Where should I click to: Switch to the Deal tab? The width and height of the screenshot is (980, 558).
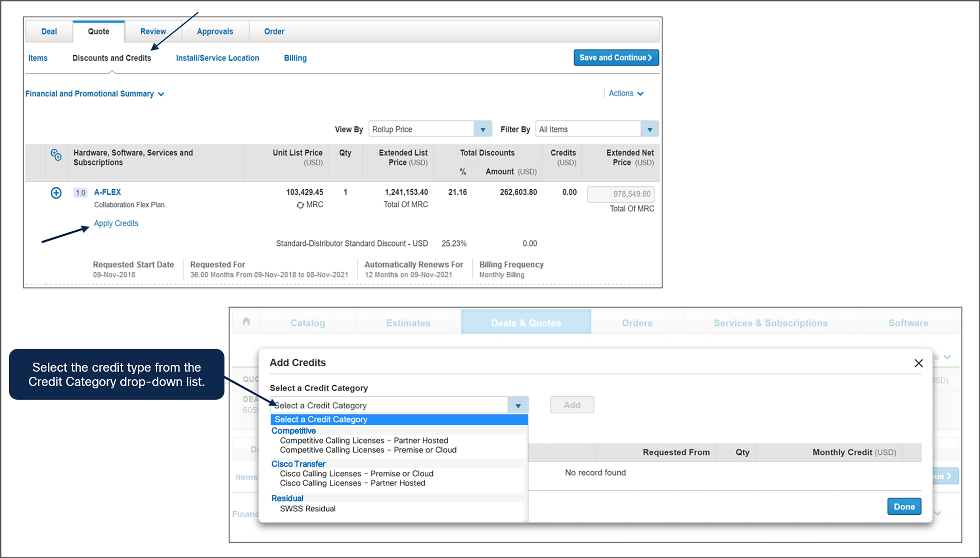point(49,32)
